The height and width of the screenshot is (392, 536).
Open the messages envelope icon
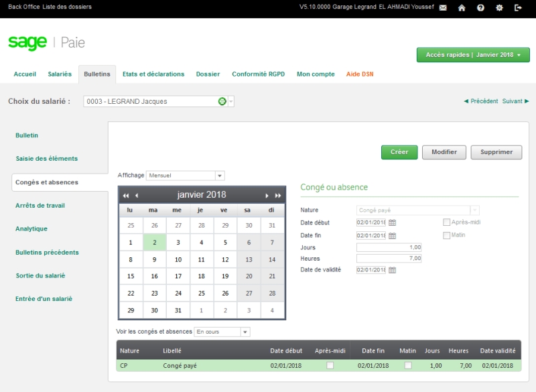(443, 7)
